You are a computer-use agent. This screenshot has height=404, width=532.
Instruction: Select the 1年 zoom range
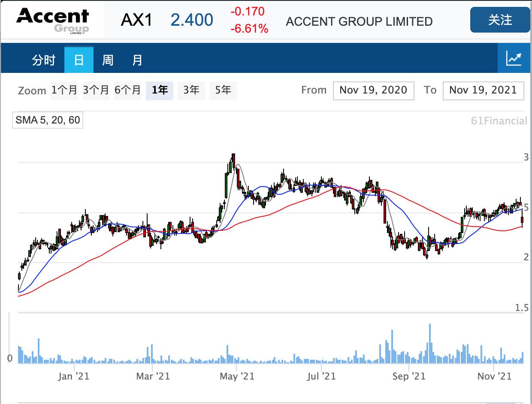160,90
